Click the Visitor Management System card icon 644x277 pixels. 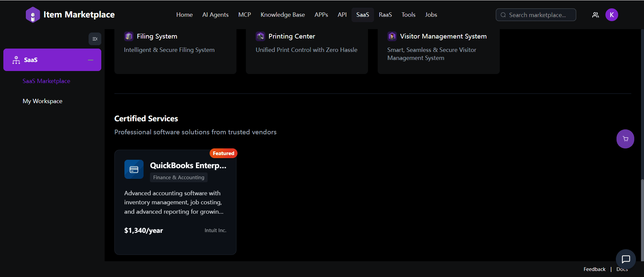(392, 36)
